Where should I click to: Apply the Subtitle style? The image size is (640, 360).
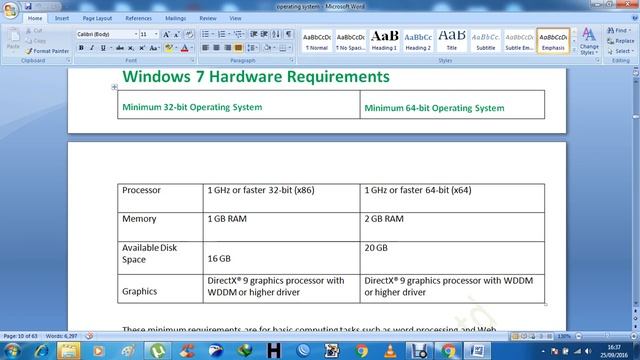click(486, 40)
